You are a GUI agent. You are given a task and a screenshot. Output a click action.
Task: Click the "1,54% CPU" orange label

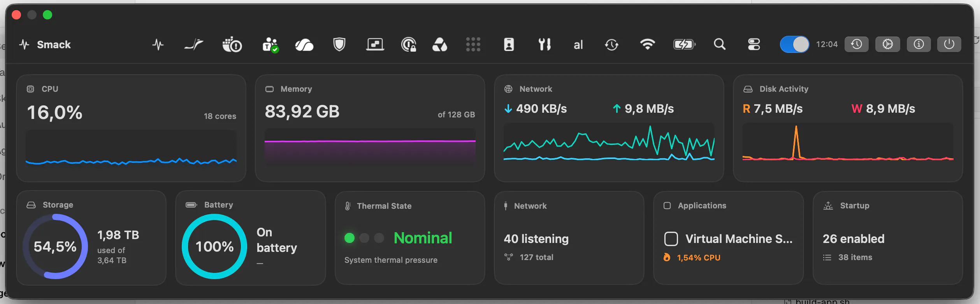[x=699, y=257]
